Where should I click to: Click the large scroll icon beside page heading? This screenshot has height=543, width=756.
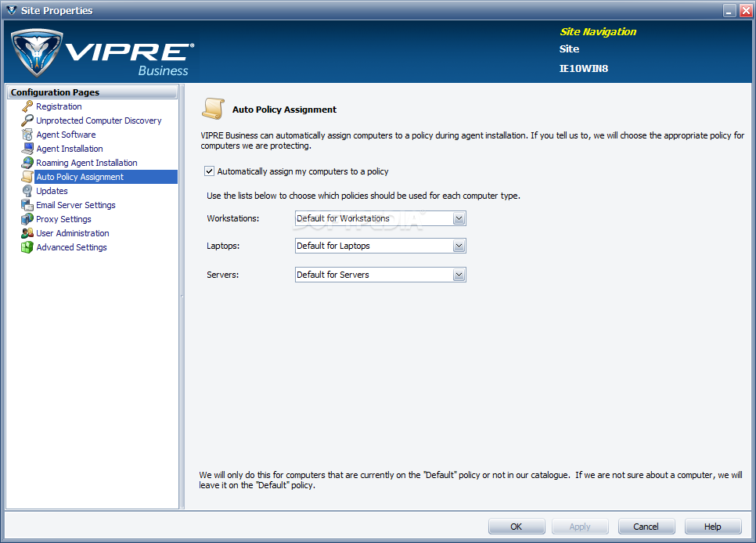point(213,109)
